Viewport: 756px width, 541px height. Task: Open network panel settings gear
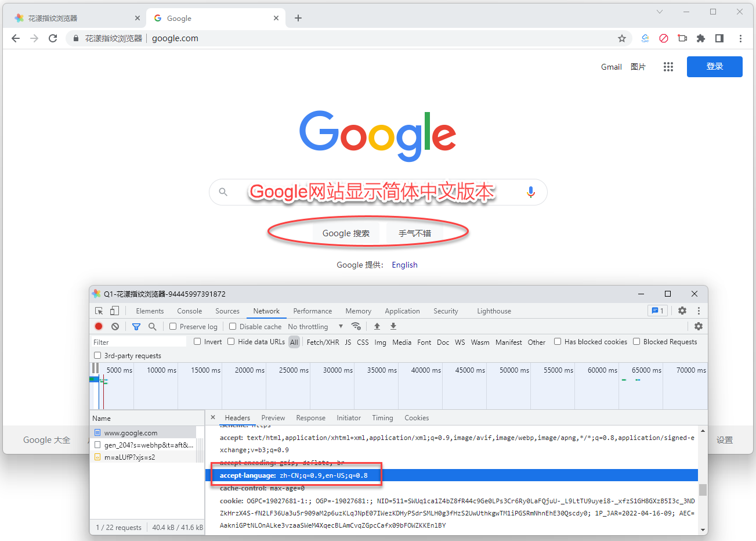tap(699, 326)
